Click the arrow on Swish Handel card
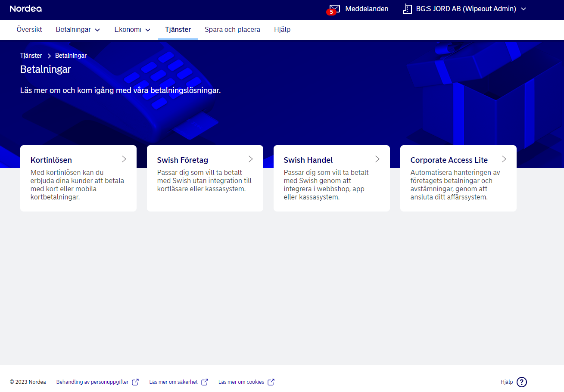This screenshot has width=564, height=392. (377, 159)
